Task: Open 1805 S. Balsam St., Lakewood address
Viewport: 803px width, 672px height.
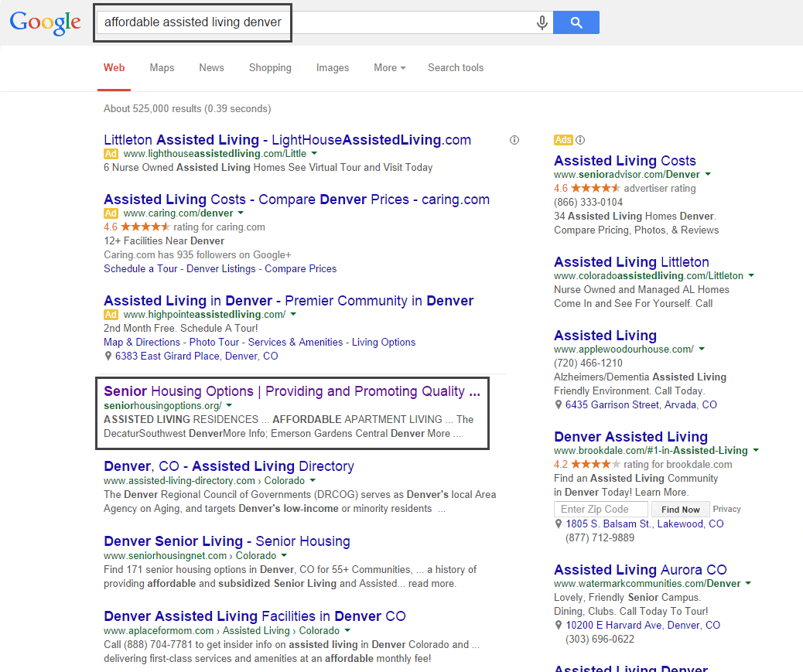Action: pyautogui.click(x=644, y=524)
